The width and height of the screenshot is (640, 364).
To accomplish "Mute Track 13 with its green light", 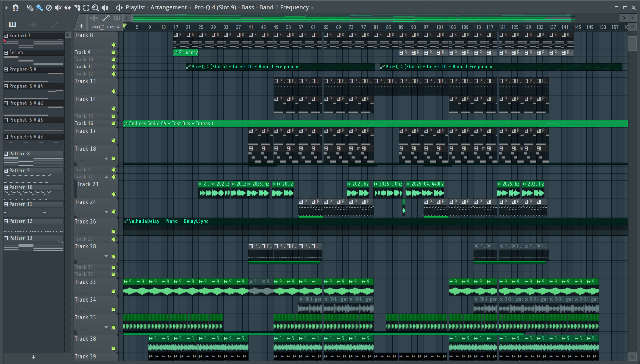I will pos(114,91).
